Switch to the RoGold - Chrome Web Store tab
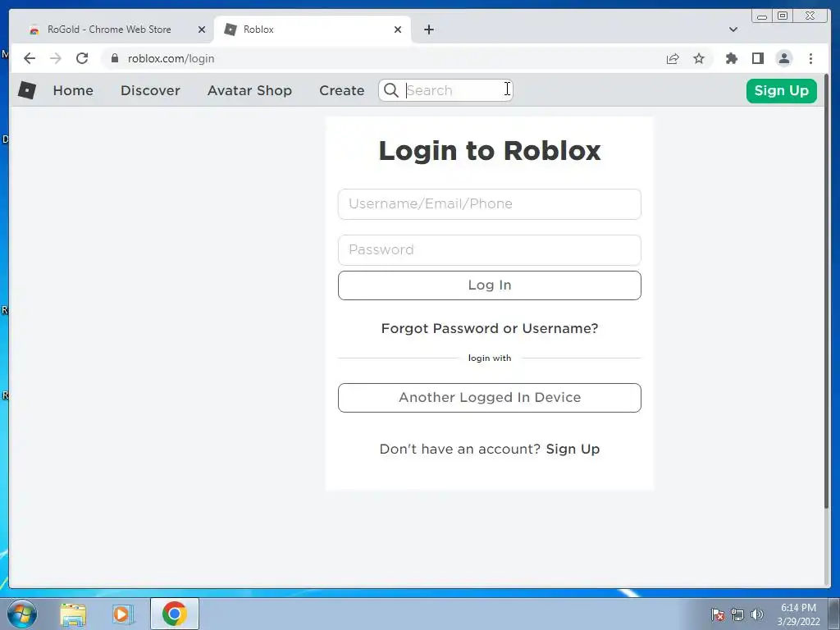This screenshot has width=840, height=630. (x=109, y=30)
